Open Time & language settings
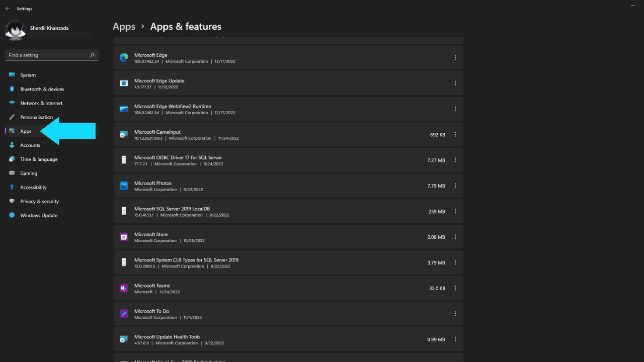The image size is (644, 362). pos(52,159)
